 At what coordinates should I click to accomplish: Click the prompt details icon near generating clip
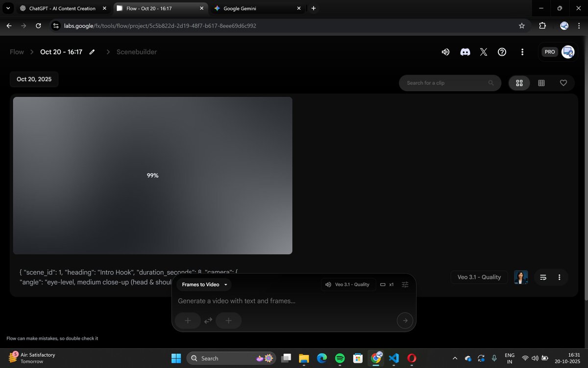(x=543, y=277)
